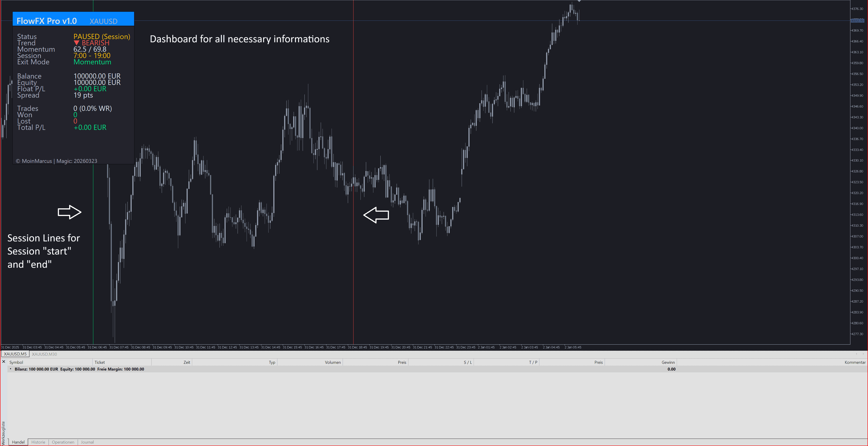Click the FlowFX Pro v1.0 dashboard title
The width and height of the screenshot is (868, 446).
coord(47,21)
